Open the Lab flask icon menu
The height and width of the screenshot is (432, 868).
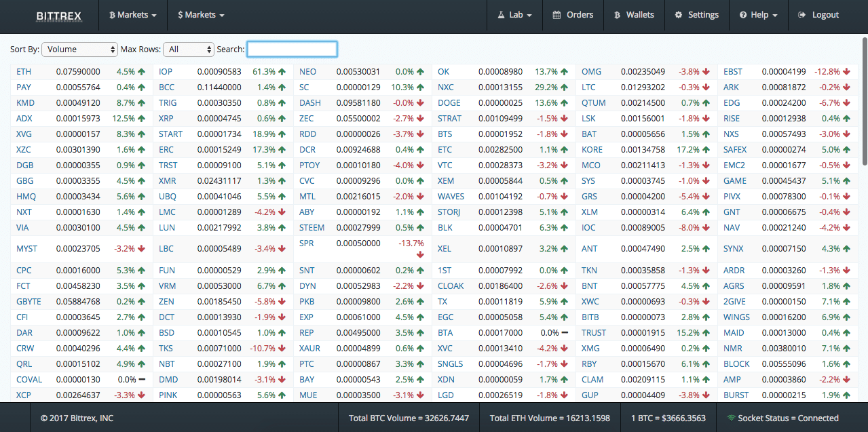tap(500, 14)
